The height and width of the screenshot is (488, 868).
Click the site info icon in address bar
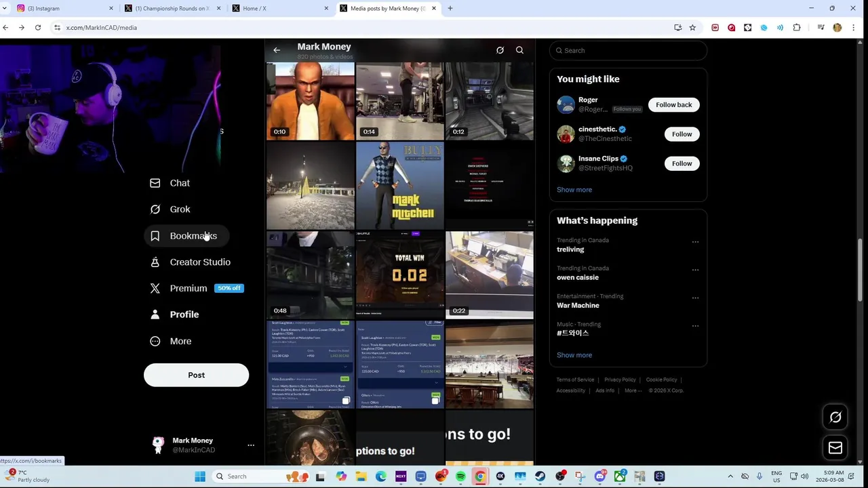coord(58,28)
